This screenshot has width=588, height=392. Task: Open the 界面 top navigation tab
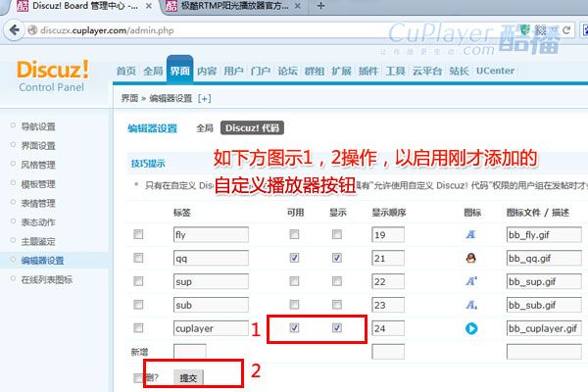(179, 71)
